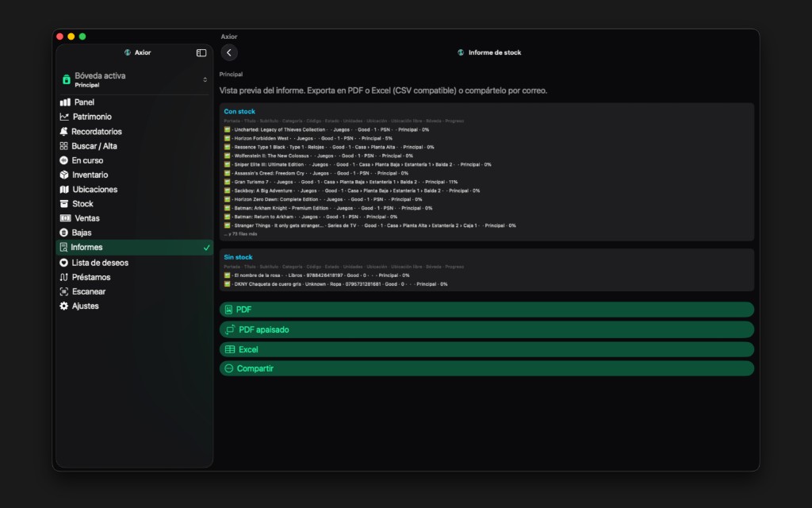The height and width of the screenshot is (508, 812).
Task: Click the Lista de deseos heart icon
Action: coord(63,263)
